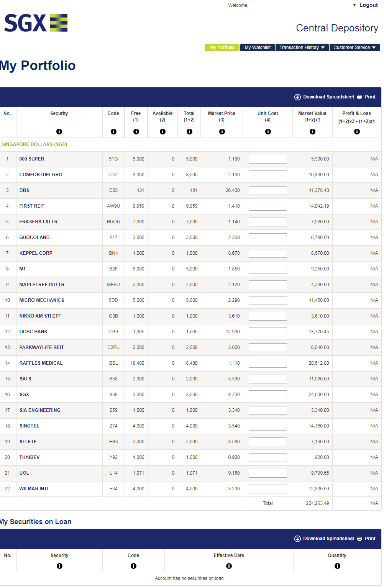Click loan section Print printer icon
This screenshot has height=588, width=384.
coord(359,539)
